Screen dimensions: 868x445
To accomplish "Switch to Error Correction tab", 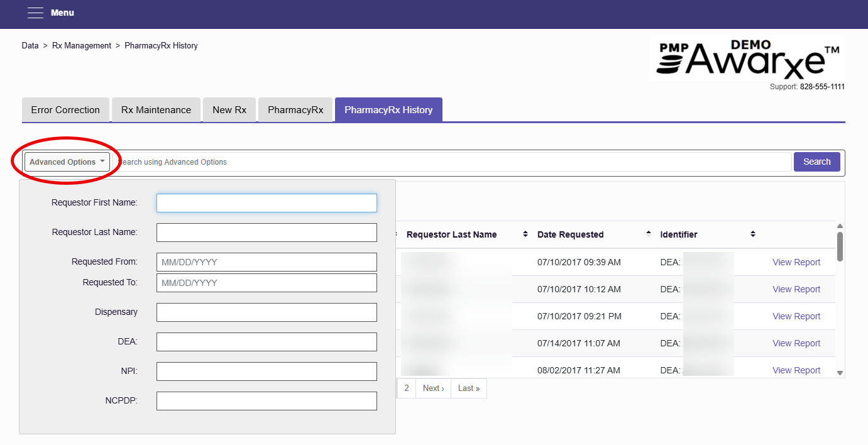I will point(65,110).
